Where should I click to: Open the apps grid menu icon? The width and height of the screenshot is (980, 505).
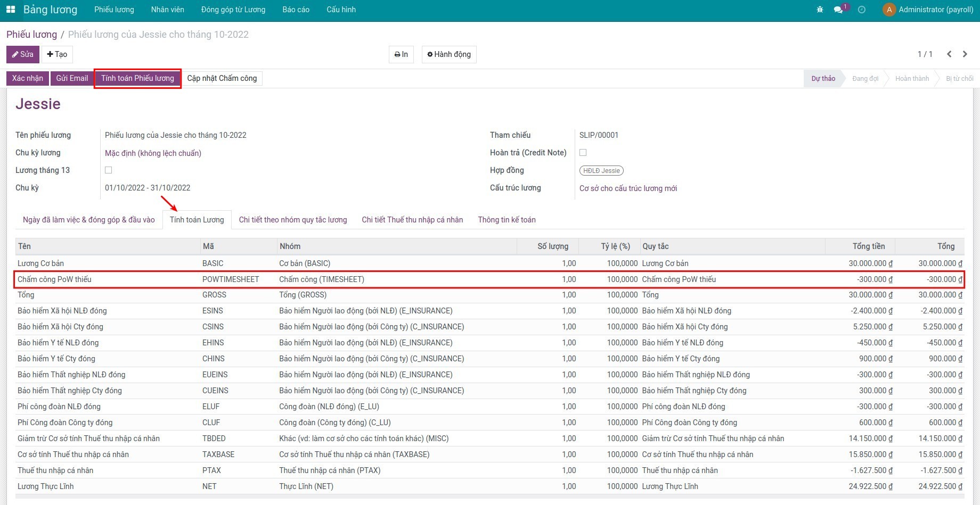pyautogui.click(x=11, y=10)
